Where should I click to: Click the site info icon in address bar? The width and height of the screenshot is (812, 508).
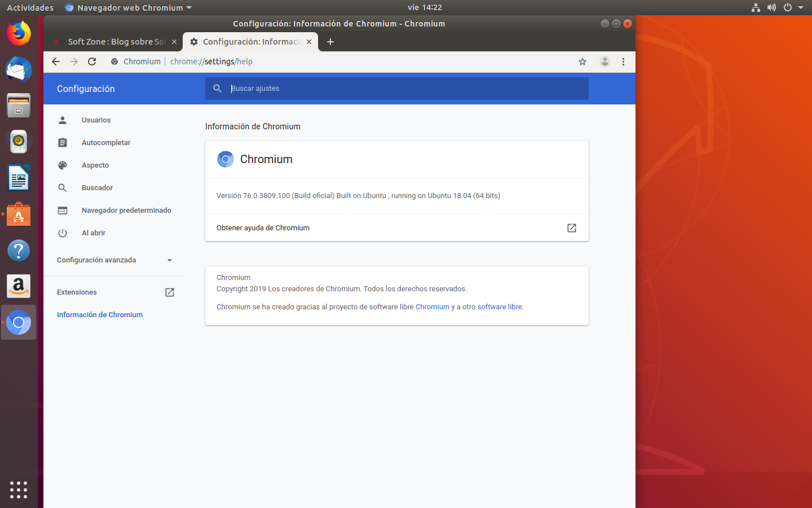114,62
